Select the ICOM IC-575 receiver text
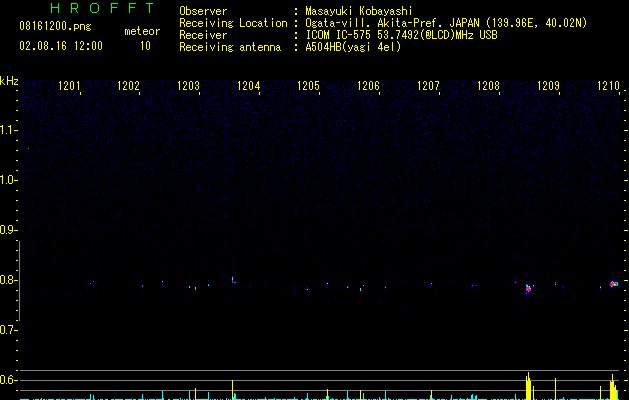Image resolution: width=629 pixels, height=400 pixels. (x=401, y=35)
